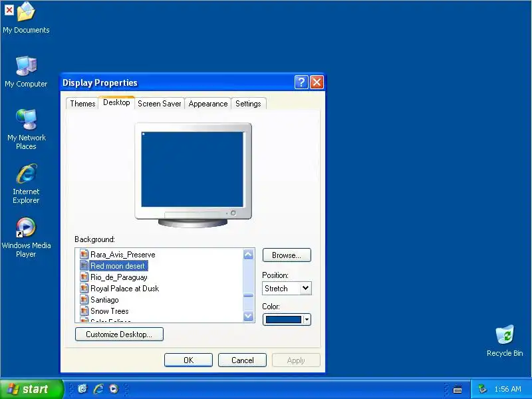532x399 pixels.
Task: Switch to the Themes tab
Action: coord(82,104)
